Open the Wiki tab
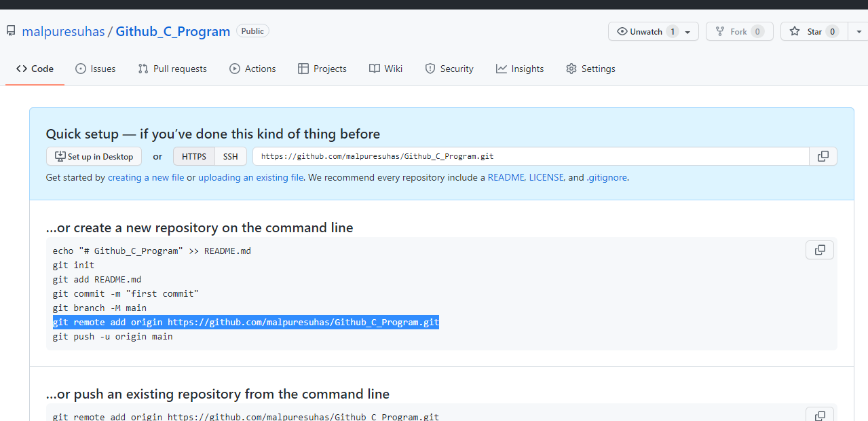Screen dimensions: 868x421 [x=385, y=68]
